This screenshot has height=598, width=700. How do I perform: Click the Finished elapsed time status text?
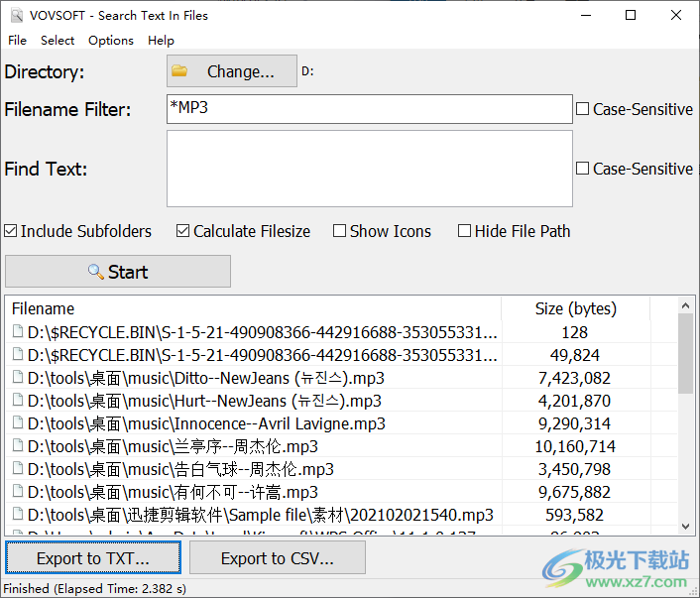point(94,589)
